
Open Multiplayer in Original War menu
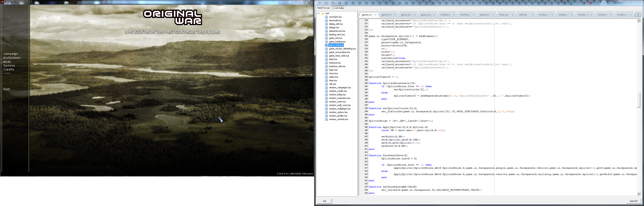12,58
